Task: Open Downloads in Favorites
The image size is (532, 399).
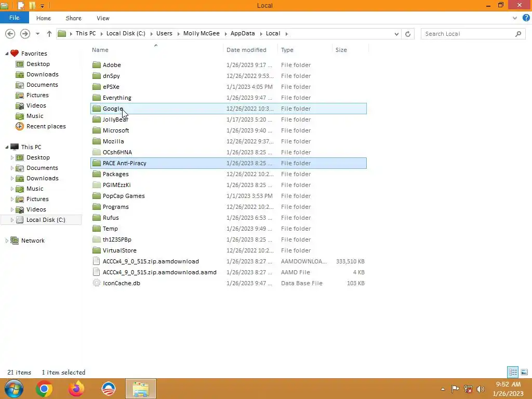Action: tap(42, 74)
